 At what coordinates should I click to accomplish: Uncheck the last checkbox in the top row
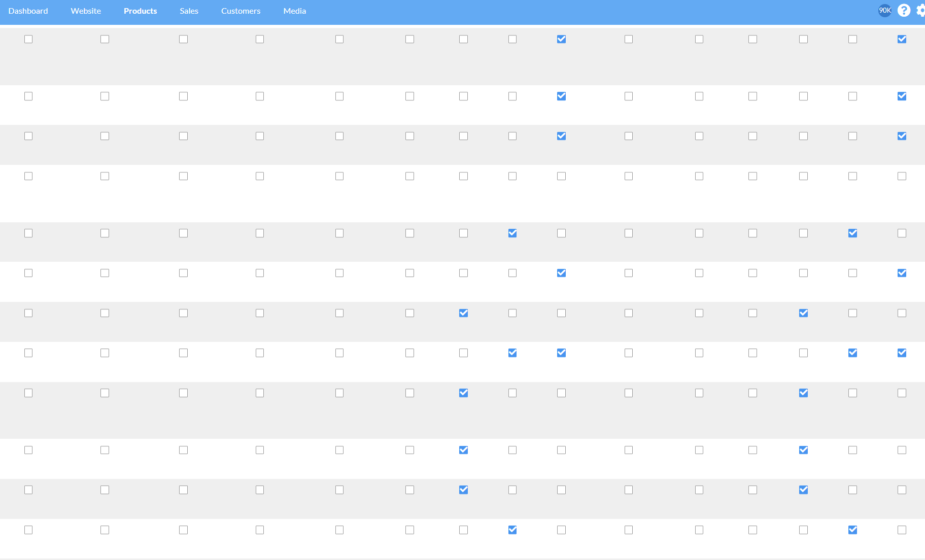pos(902,39)
